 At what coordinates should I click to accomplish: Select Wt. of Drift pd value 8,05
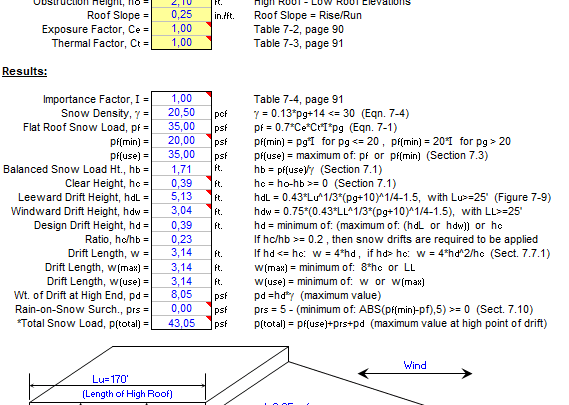coord(181,295)
